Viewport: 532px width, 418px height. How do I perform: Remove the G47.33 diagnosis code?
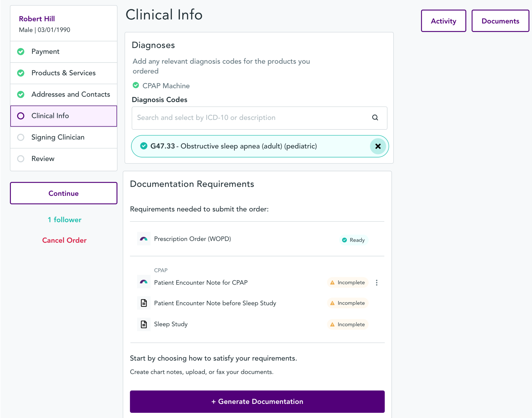coord(378,146)
